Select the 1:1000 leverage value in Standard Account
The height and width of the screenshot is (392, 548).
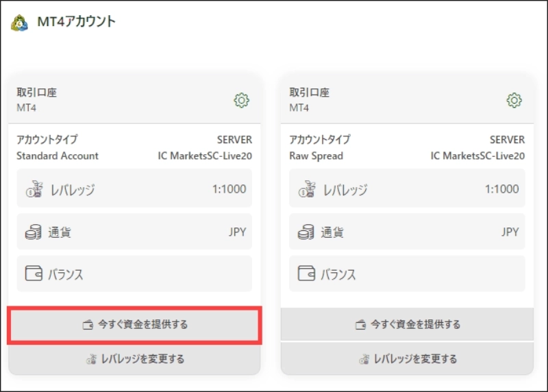click(x=229, y=189)
